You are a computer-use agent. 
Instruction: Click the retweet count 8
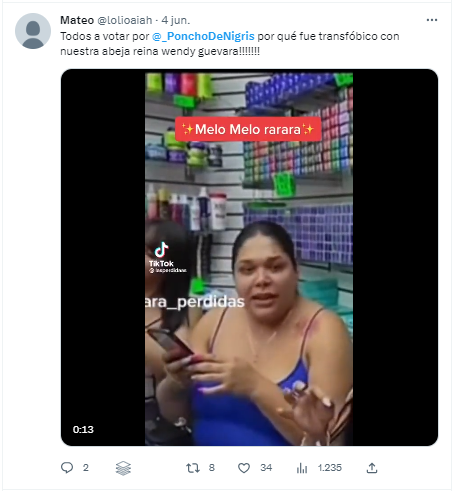pos(212,468)
